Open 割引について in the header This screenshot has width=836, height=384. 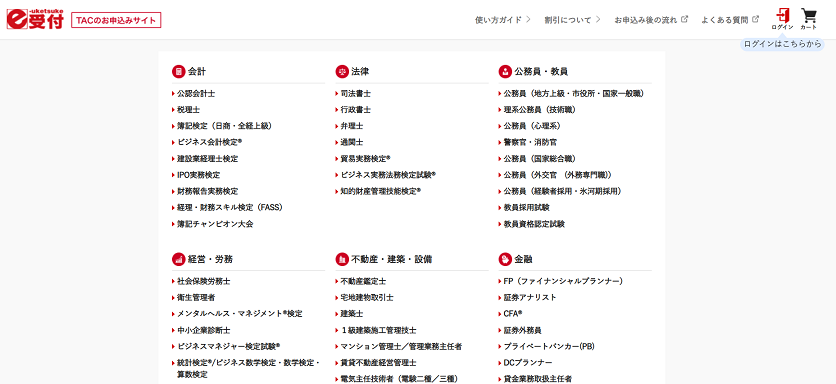point(573,20)
